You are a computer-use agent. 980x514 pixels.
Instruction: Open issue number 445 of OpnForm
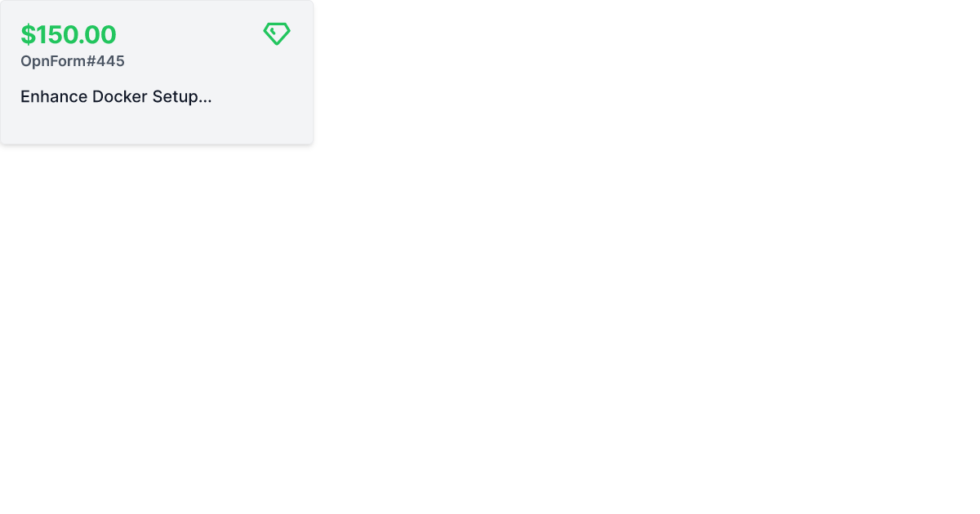click(x=73, y=61)
